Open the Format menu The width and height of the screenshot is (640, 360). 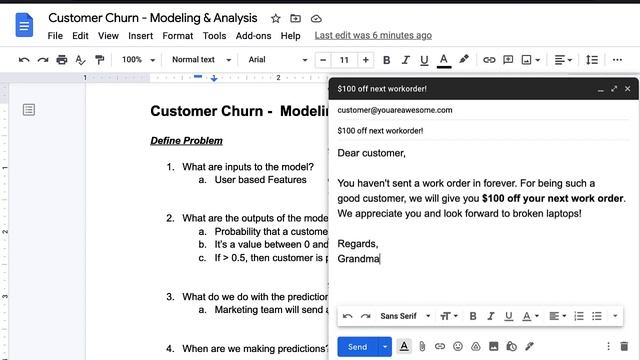(178, 36)
